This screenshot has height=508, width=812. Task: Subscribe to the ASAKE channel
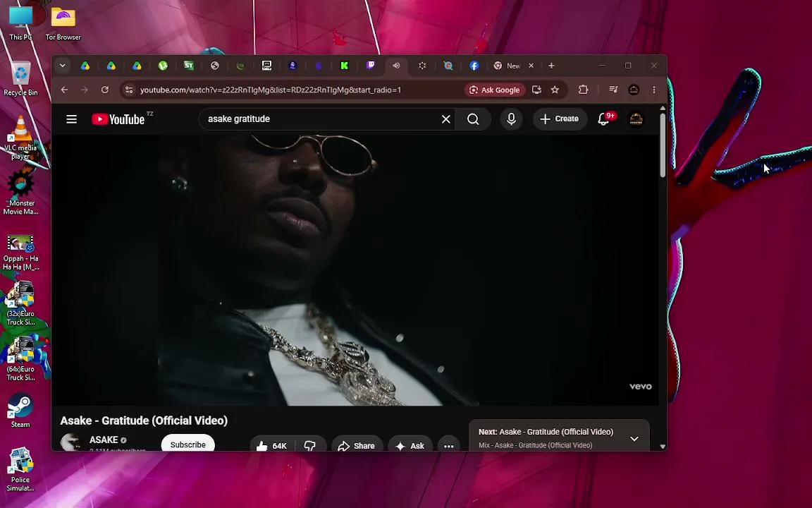[188, 445]
